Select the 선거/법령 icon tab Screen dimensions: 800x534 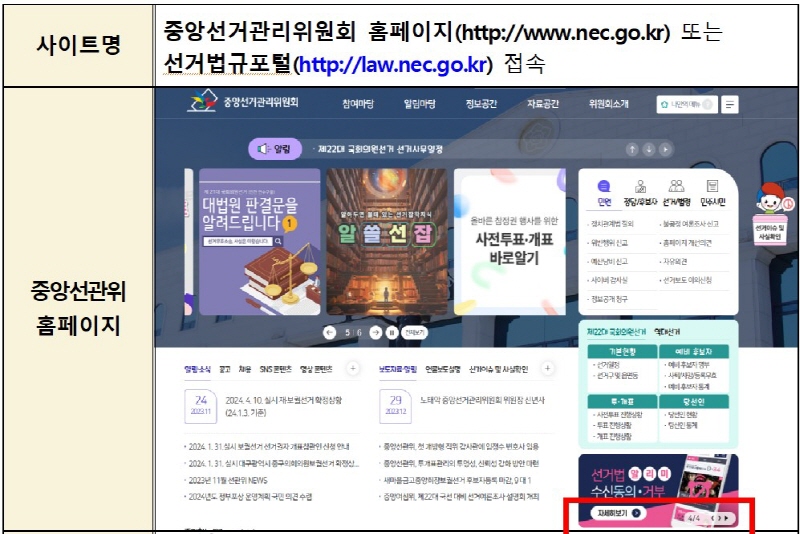(x=677, y=193)
